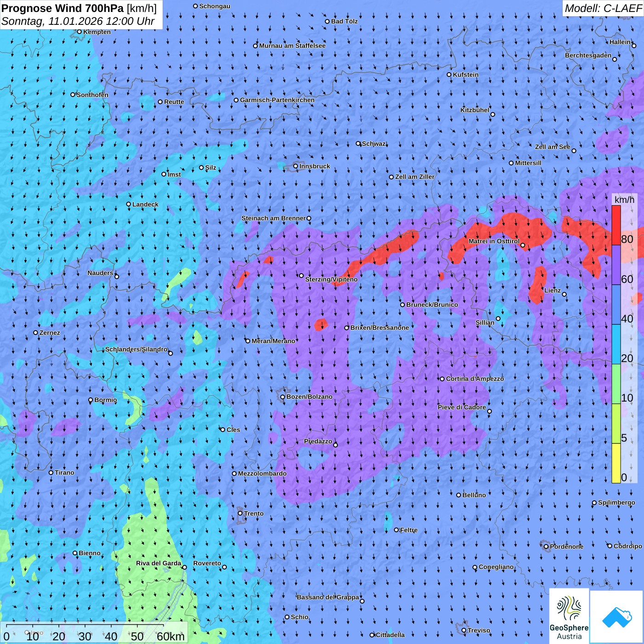Click the Zell am See marker

click(574, 150)
